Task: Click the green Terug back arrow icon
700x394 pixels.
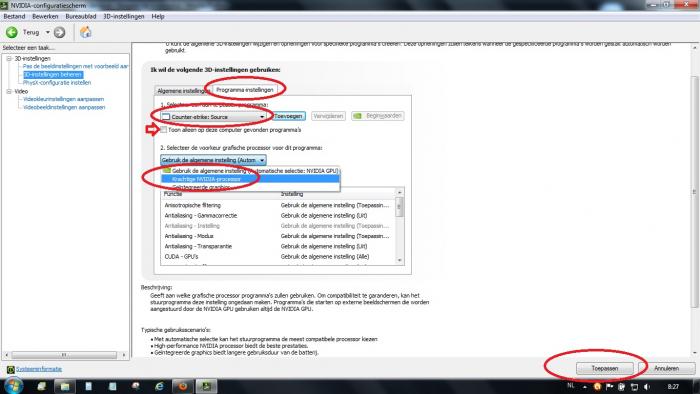Action: [12, 32]
